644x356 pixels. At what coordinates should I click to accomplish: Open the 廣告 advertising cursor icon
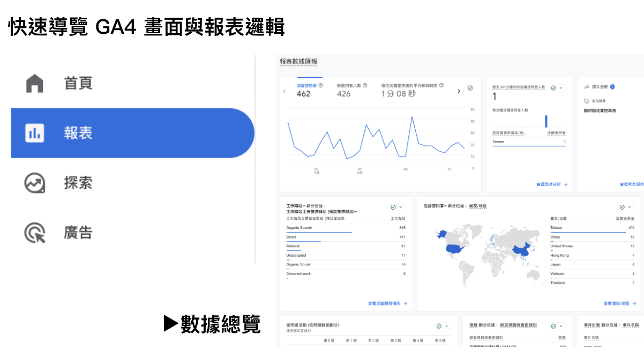(x=35, y=233)
